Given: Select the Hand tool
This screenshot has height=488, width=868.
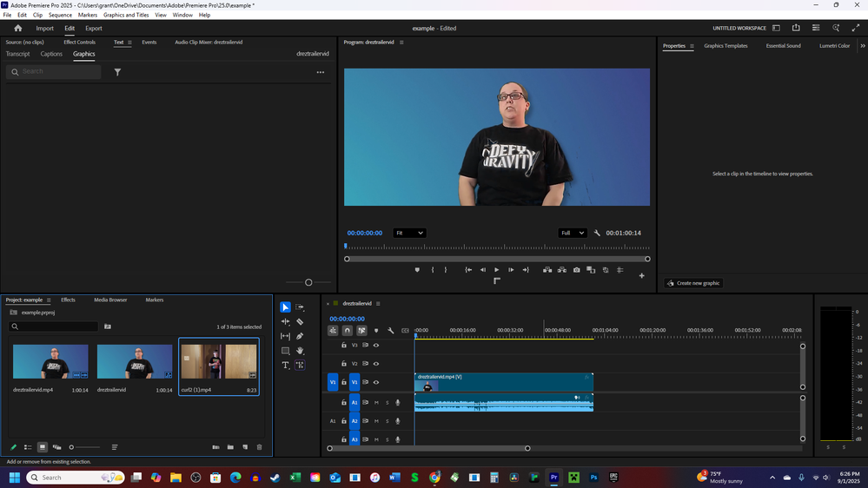Looking at the screenshot, I should pos(300,351).
